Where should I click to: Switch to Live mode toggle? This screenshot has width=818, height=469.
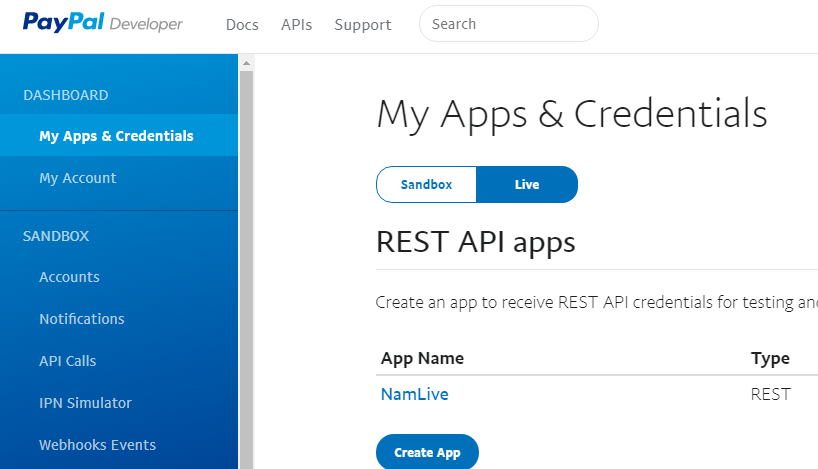[x=527, y=185]
